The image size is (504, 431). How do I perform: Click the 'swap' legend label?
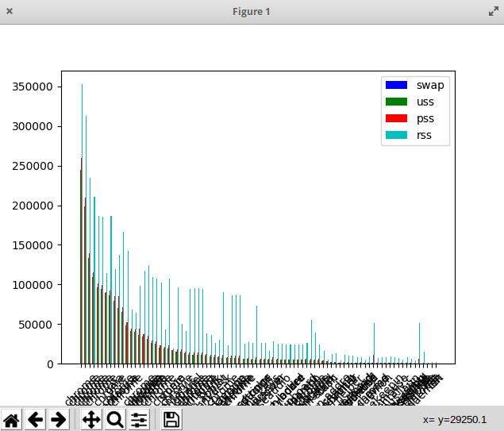[430, 86]
